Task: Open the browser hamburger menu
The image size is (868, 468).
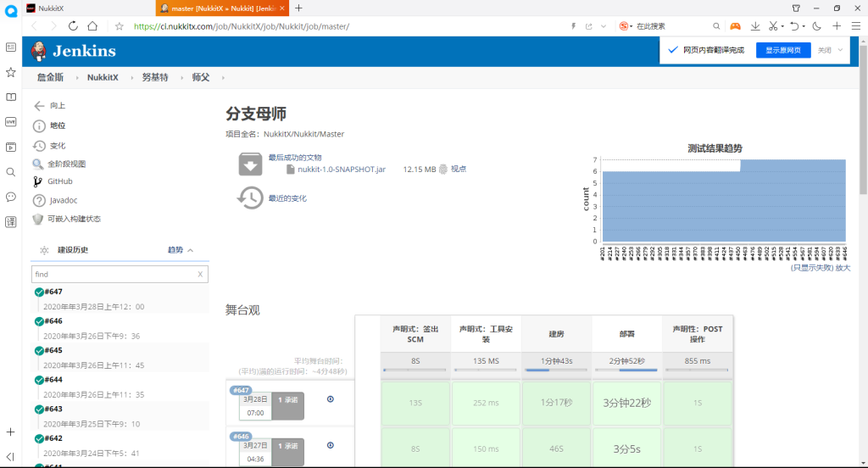Action: tap(856, 26)
